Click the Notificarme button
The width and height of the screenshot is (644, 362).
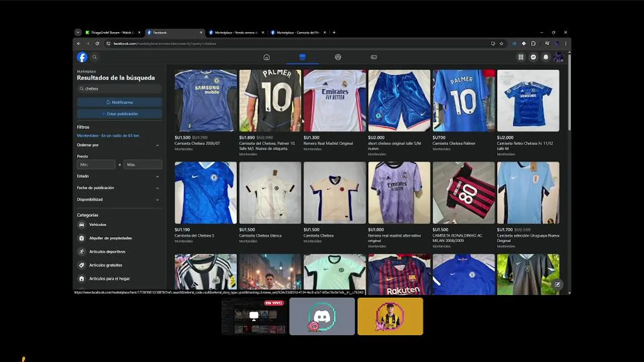pos(120,102)
